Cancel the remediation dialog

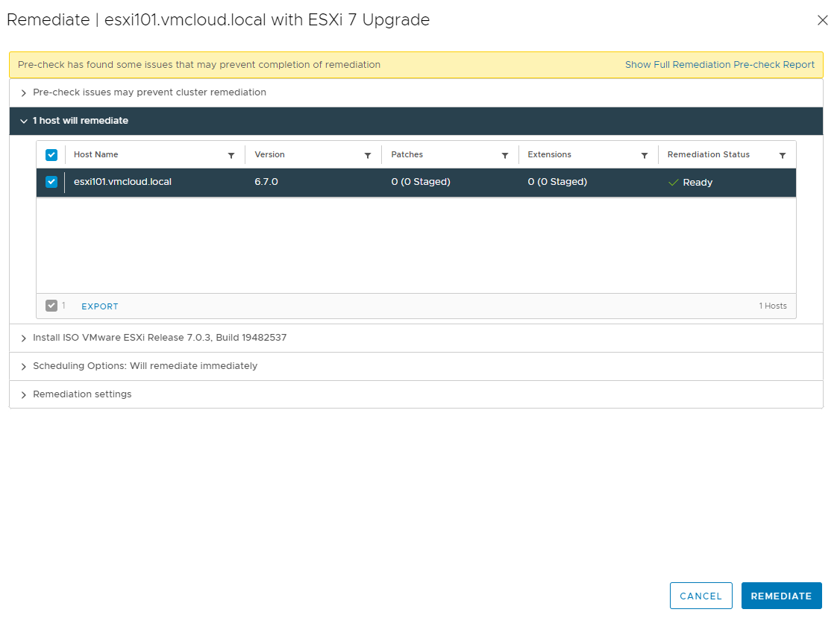click(x=700, y=595)
